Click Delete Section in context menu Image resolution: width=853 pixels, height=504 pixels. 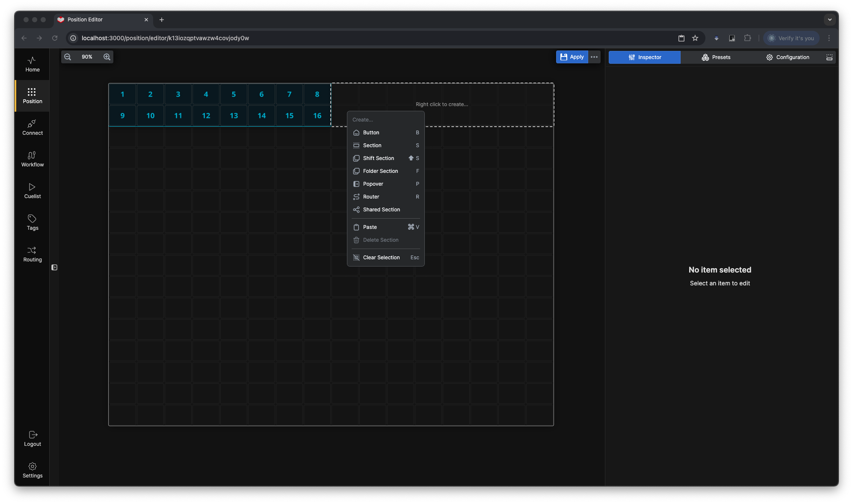[385, 240]
